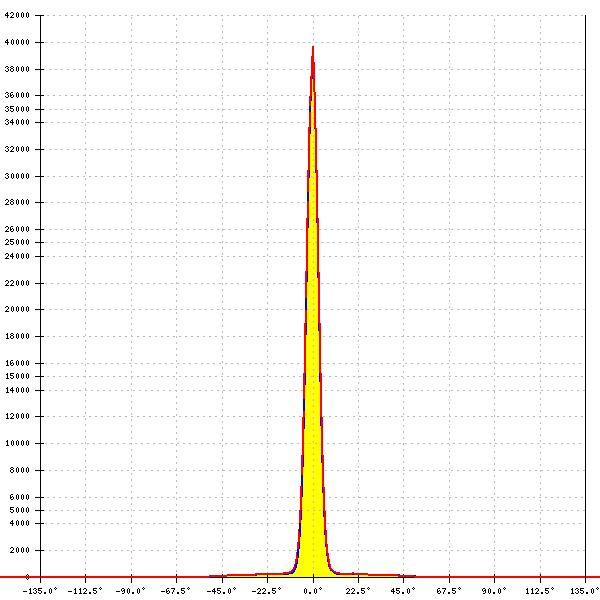Viewport: 600px width, 600px height.
Task: Click the 34000 y-axis label
Action: point(17,122)
